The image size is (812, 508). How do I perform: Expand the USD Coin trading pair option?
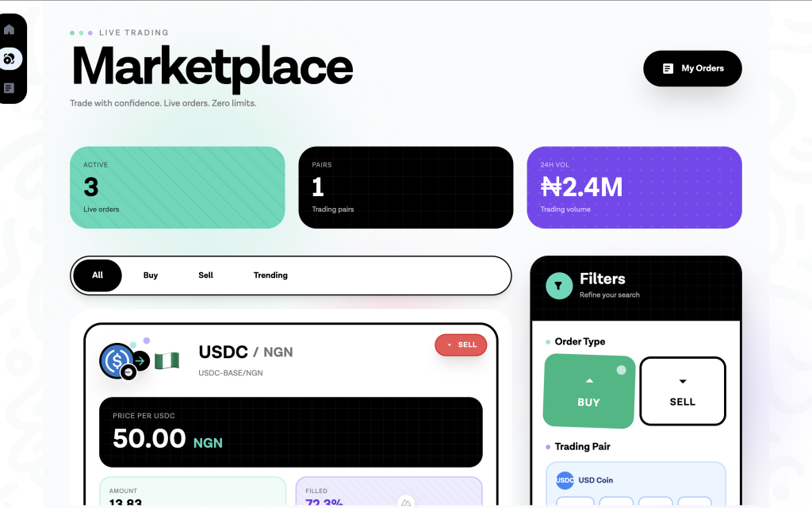(635, 479)
